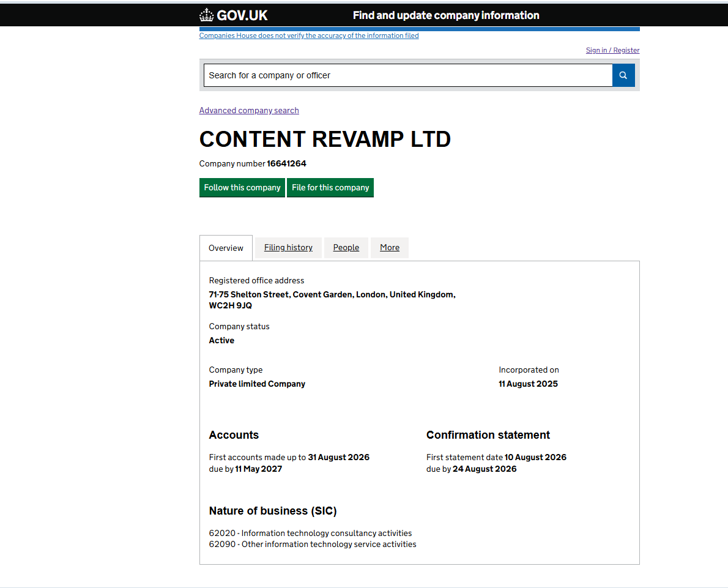
Task: Open the More tab
Action: 390,248
